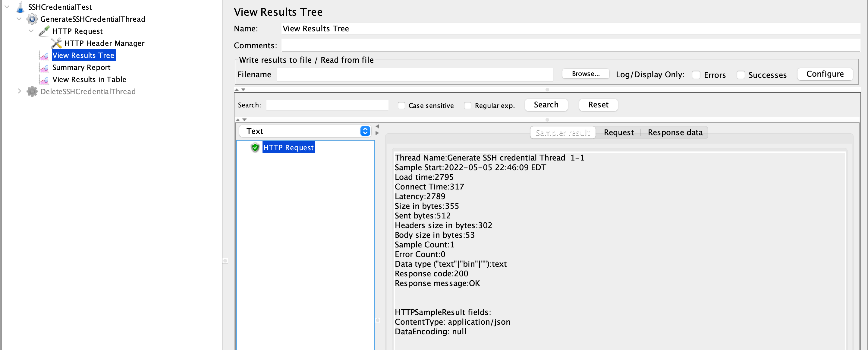The width and height of the screenshot is (868, 350).
Task: Click the HTTP Header Manager tools icon
Action: [x=56, y=43]
